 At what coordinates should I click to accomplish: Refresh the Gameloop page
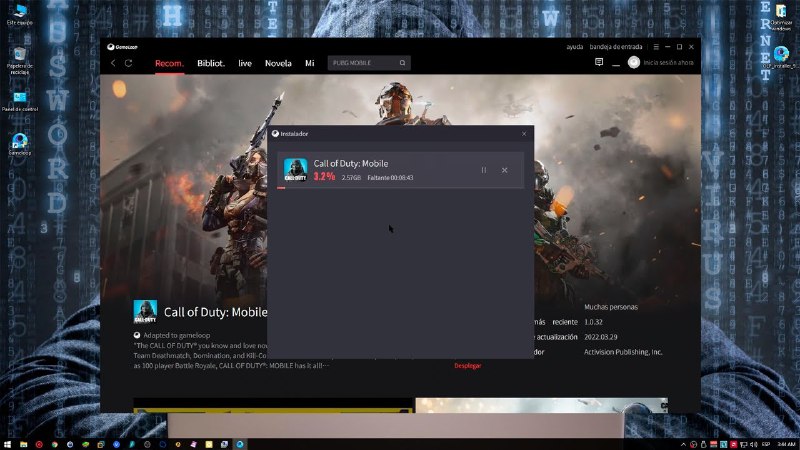(x=129, y=63)
